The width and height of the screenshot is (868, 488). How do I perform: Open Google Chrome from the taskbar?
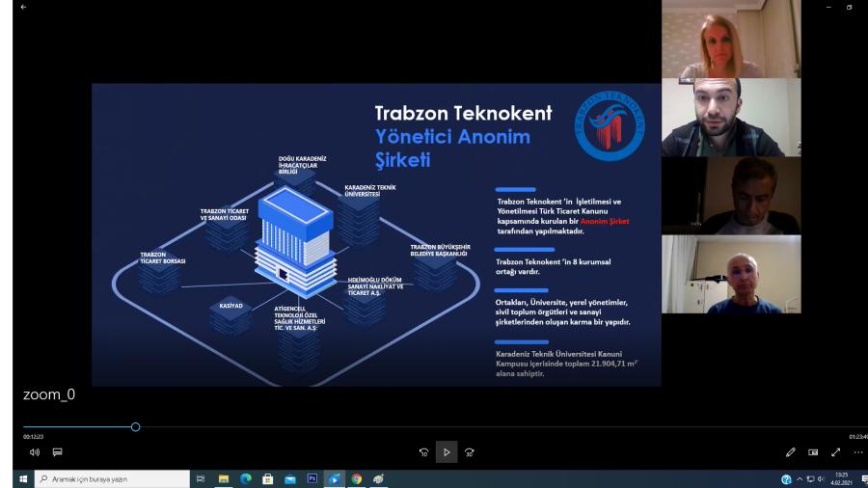356,478
